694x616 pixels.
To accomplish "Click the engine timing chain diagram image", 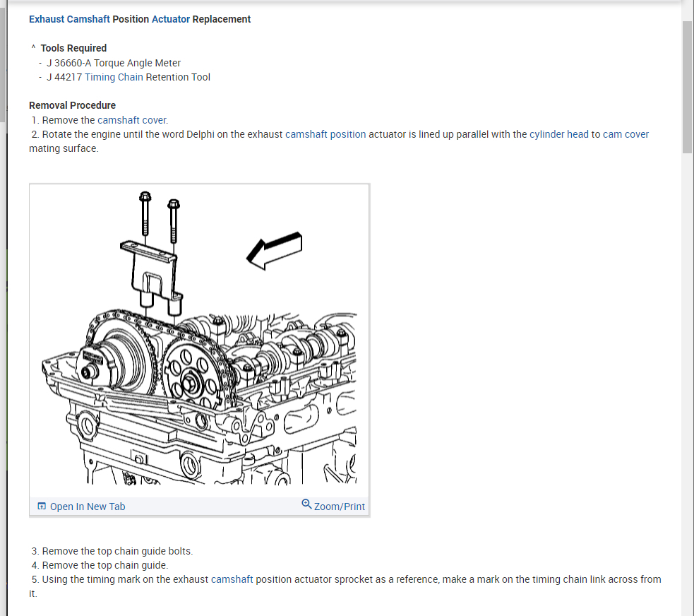I will [199, 340].
